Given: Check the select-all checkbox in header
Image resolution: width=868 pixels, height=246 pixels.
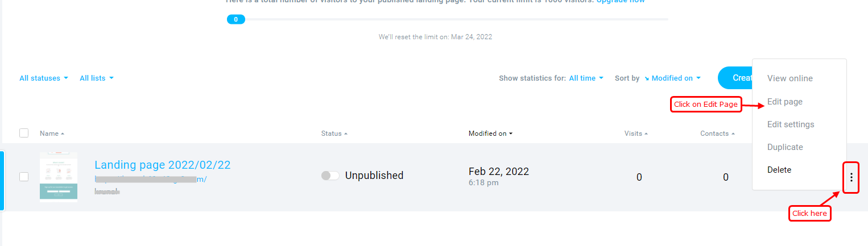Looking at the screenshot, I should click(24, 133).
